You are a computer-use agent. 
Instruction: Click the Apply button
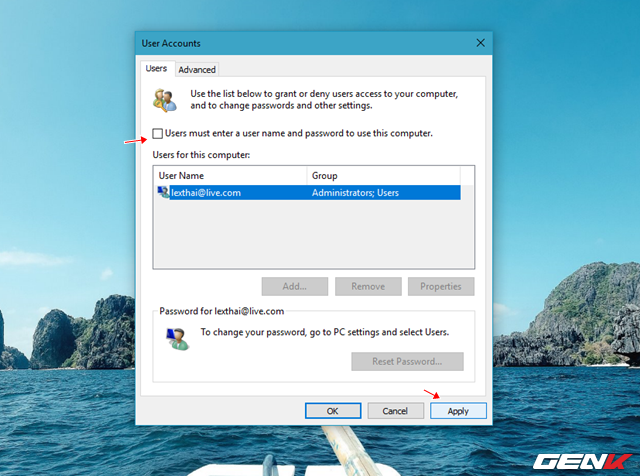pos(458,411)
